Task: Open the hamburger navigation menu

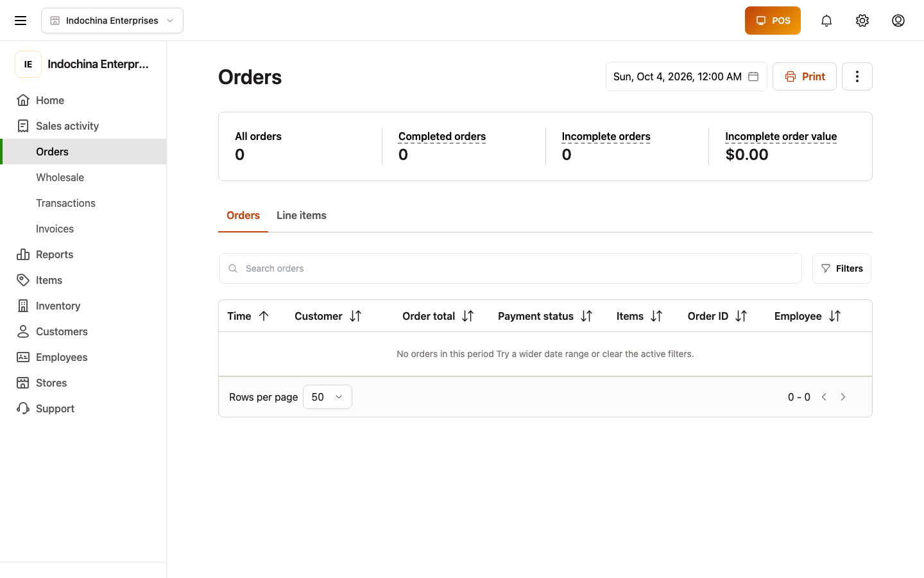Action: click(21, 21)
